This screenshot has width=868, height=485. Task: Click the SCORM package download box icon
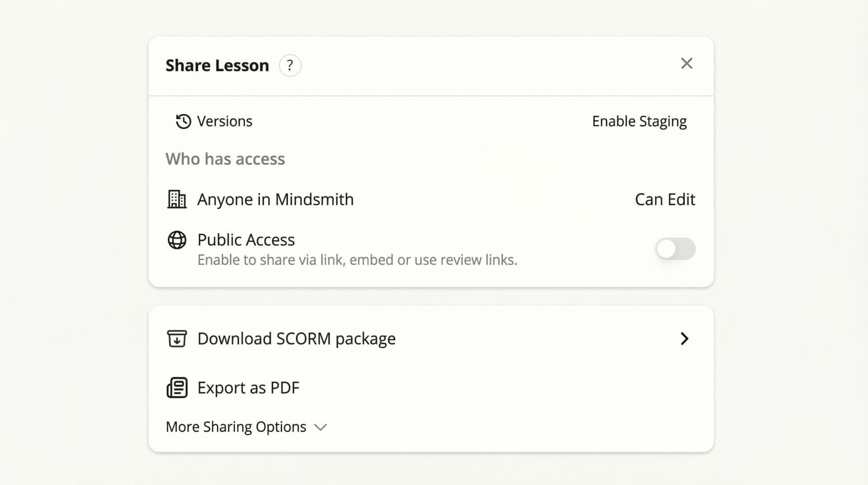[x=177, y=338]
